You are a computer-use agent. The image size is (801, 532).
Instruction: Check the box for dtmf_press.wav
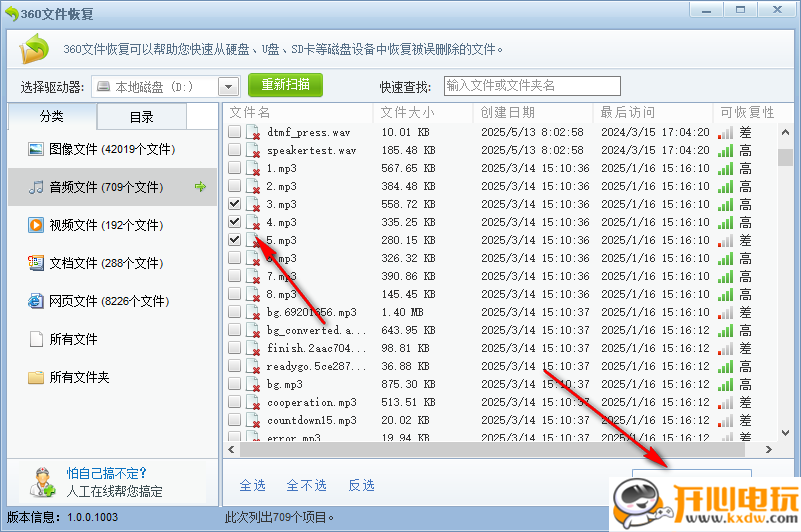point(234,132)
